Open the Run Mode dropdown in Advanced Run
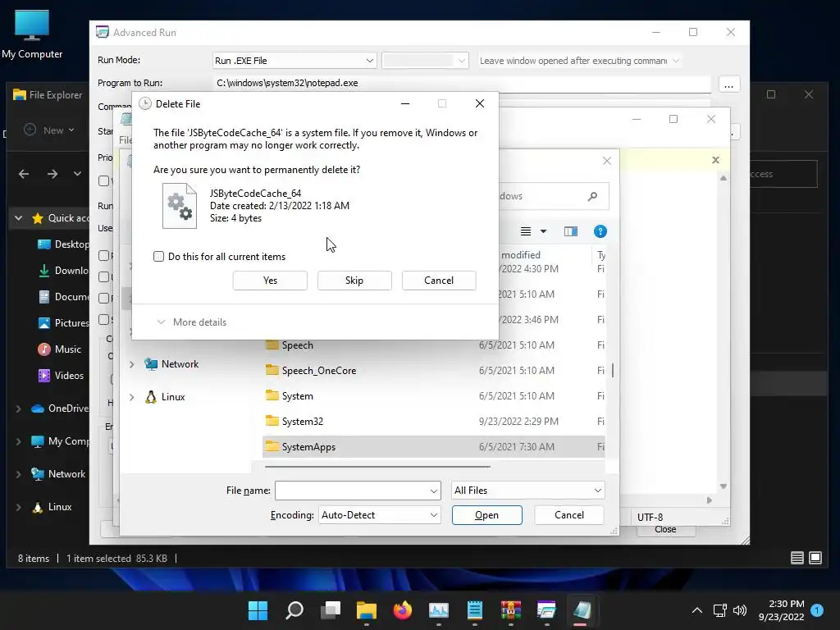 pyautogui.click(x=294, y=61)
